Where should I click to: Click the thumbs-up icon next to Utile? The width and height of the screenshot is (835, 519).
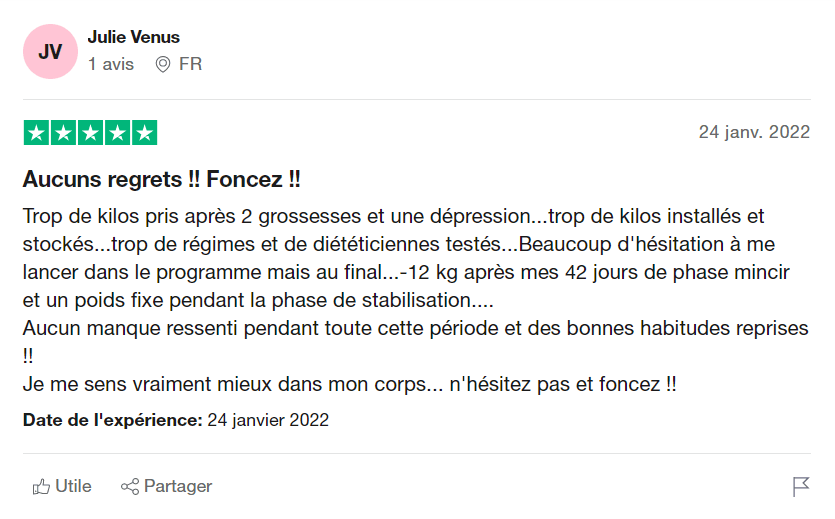[41, 487]
